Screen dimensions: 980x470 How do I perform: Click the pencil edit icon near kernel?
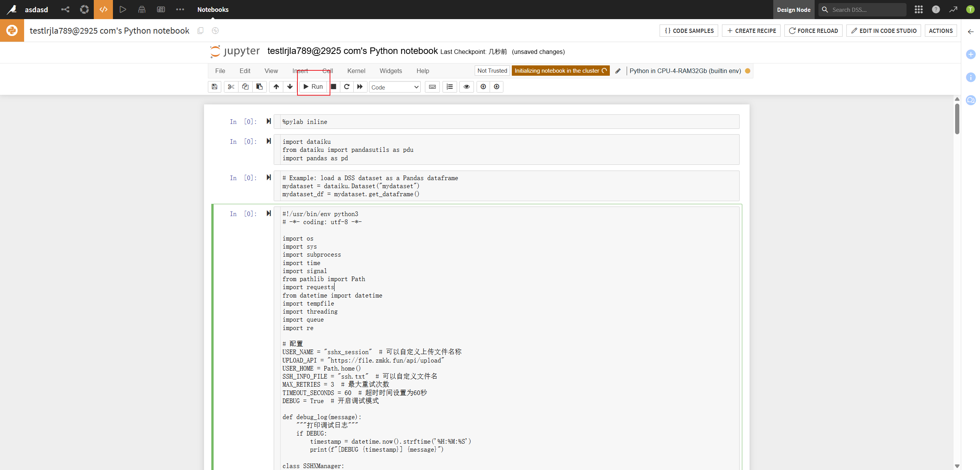coord(618,71)
